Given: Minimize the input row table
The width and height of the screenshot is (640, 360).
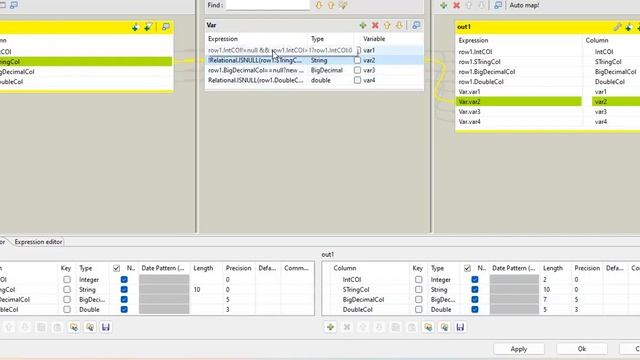Looking at the screenshot, I should point(166,27).
